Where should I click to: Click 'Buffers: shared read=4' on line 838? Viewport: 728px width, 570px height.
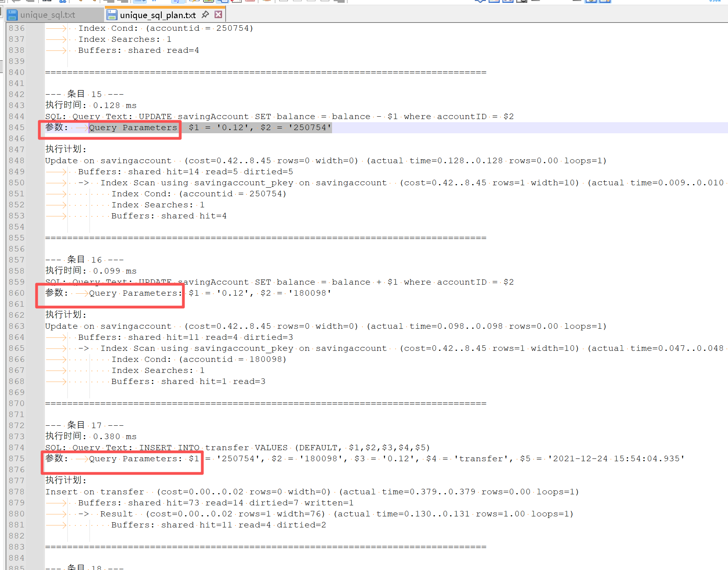click(138, 50)
